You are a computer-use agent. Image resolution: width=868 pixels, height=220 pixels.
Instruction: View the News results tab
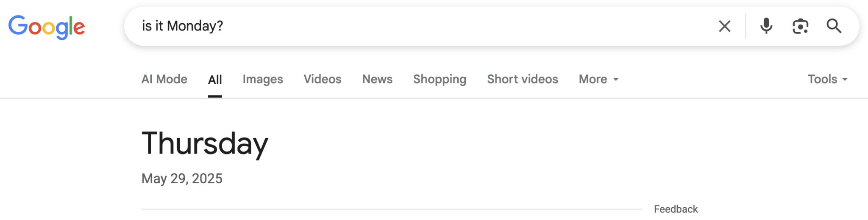point(377,79)
